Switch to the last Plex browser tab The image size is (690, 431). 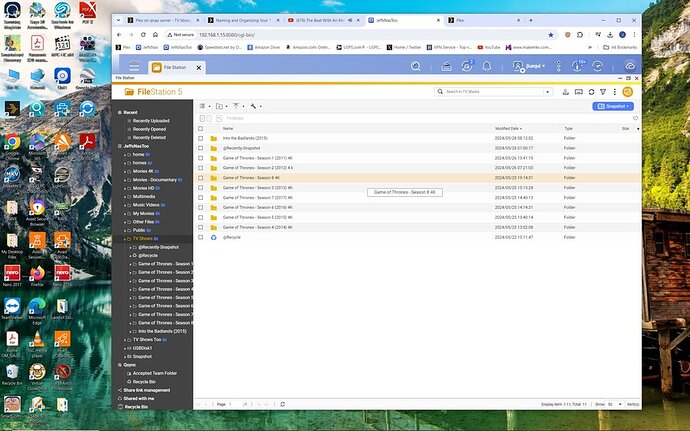pos(483,20)
